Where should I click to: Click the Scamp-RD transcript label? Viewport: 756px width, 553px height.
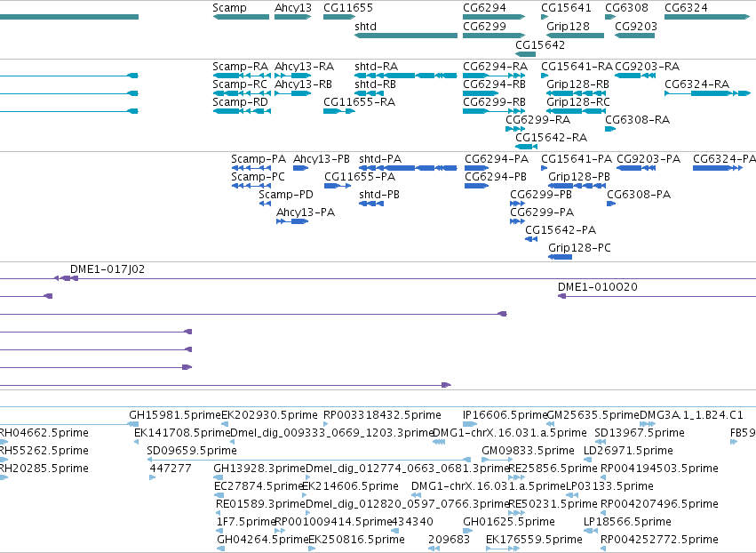click(240, 102)
